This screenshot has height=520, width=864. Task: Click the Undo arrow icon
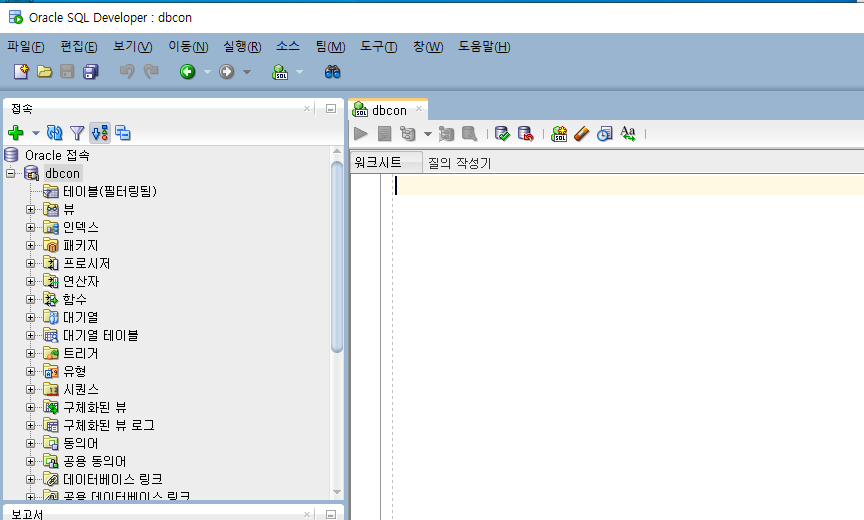pyautogui.click(x=127, y=72)
